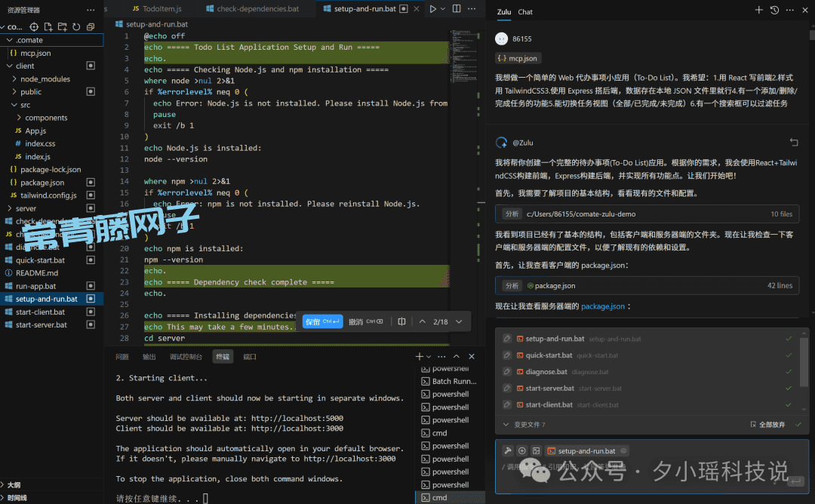Click the edit pencil next to diagnose.bat
The height and width of the screenshot is (504, 815).
tap(507, 371)
